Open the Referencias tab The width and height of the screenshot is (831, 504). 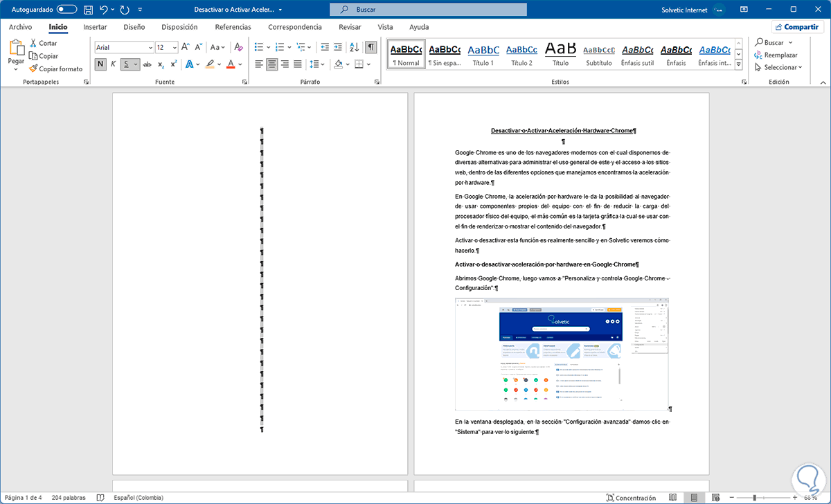(233, 27)
